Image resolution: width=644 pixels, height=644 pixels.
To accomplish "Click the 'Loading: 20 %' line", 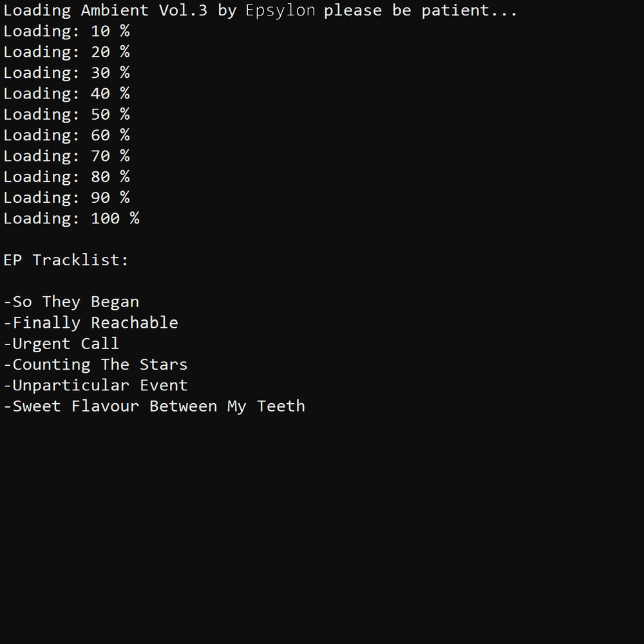I will pos(66,52).
